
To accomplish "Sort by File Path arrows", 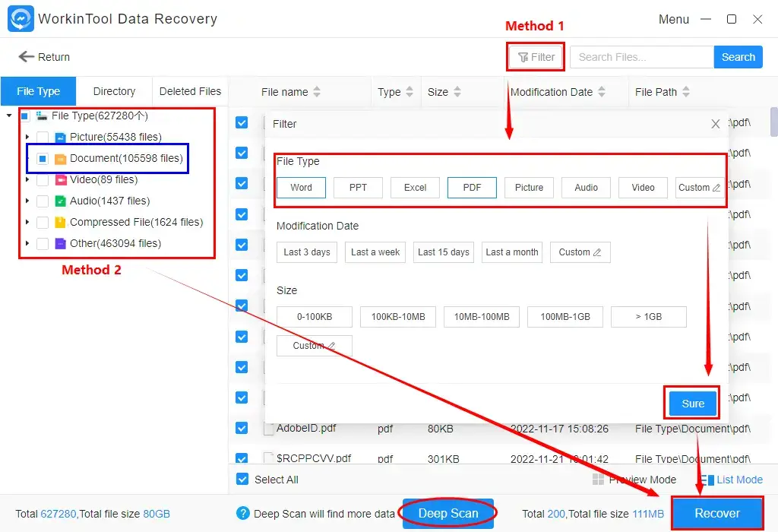I will pos(686,92).
